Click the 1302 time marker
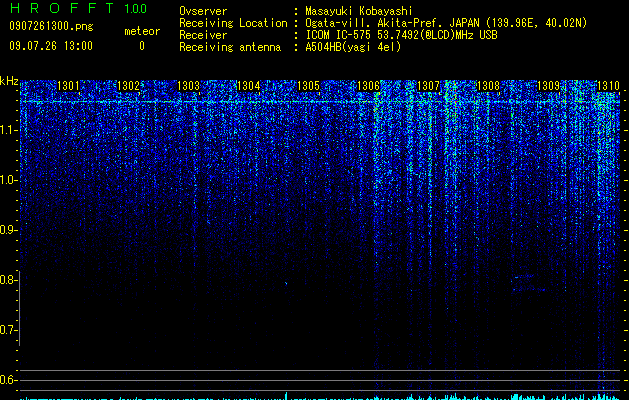 (128, 86)
